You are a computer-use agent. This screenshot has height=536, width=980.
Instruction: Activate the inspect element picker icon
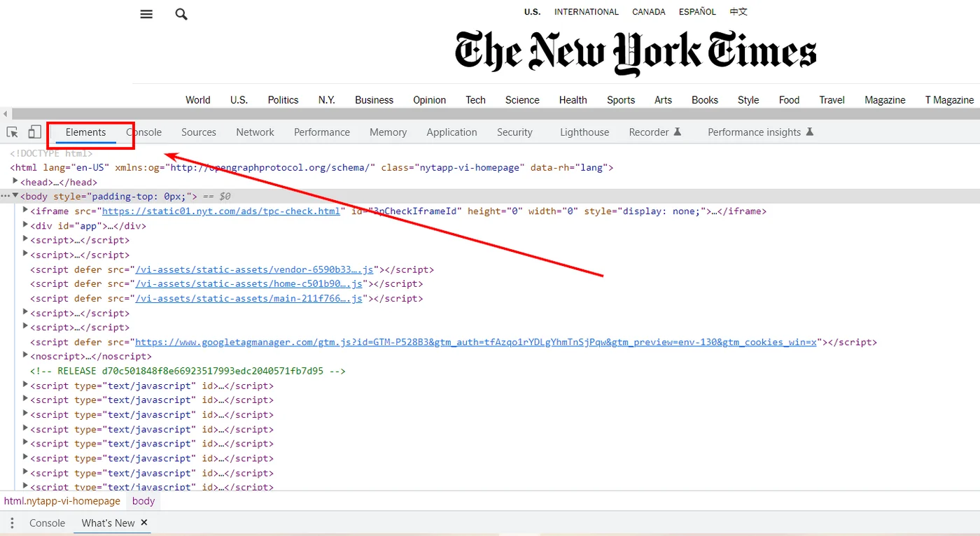tap(13, 132)
